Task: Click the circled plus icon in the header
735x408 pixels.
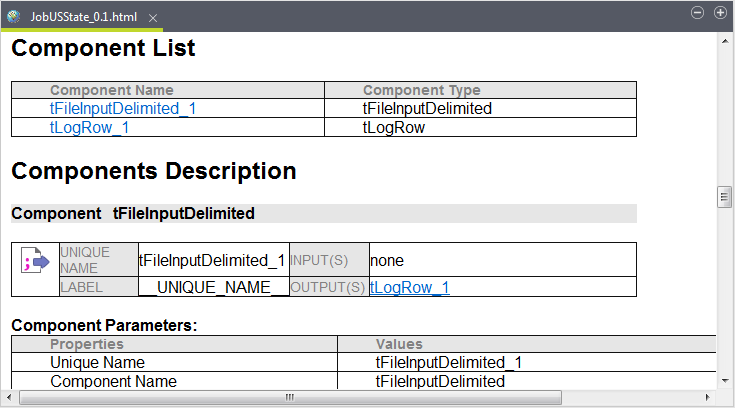Action: pyautogui.click(x=720, y=13)
